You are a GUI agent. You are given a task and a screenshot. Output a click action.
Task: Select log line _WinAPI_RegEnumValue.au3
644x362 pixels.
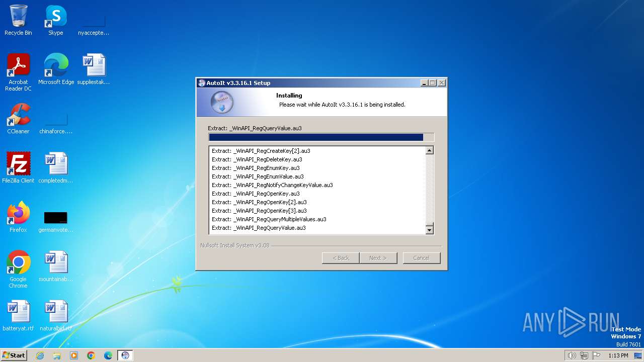[x=258, y=176]
